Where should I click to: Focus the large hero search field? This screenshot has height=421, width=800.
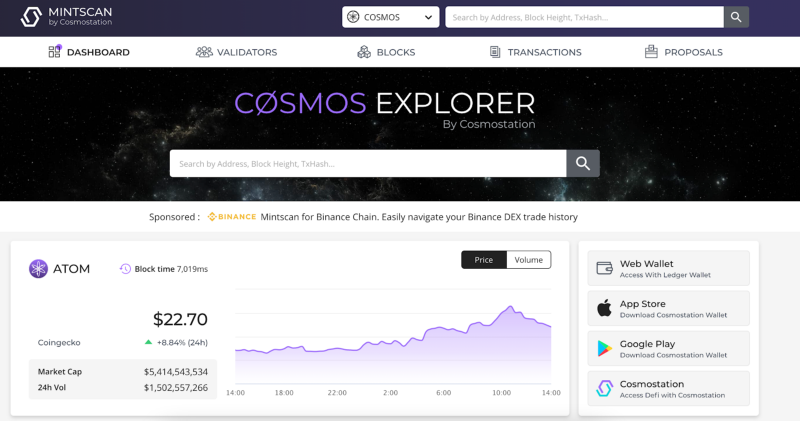[x=368, y=163]
